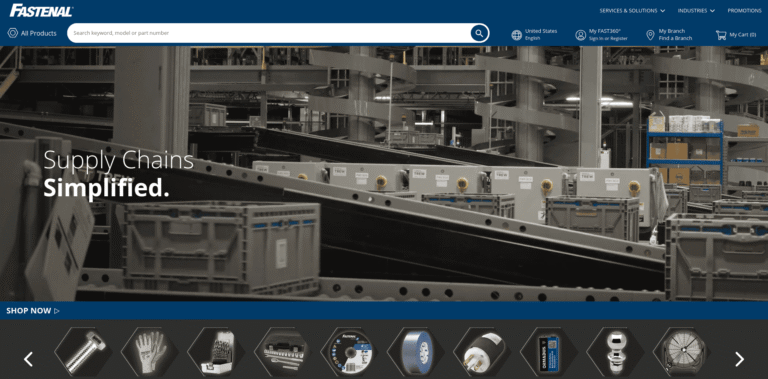768x379 pixels.
Task: Select the My Branch location pin icon
Action: [x=650, y=35]
